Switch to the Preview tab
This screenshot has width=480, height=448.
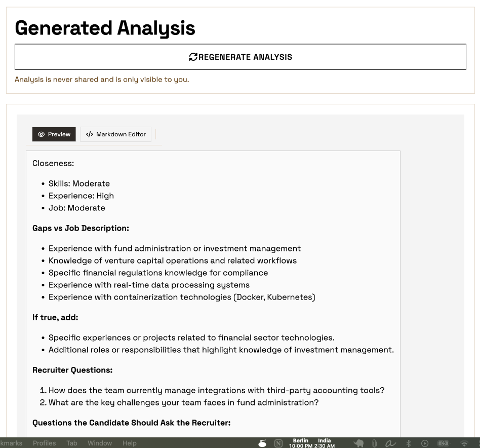[54, 134]
